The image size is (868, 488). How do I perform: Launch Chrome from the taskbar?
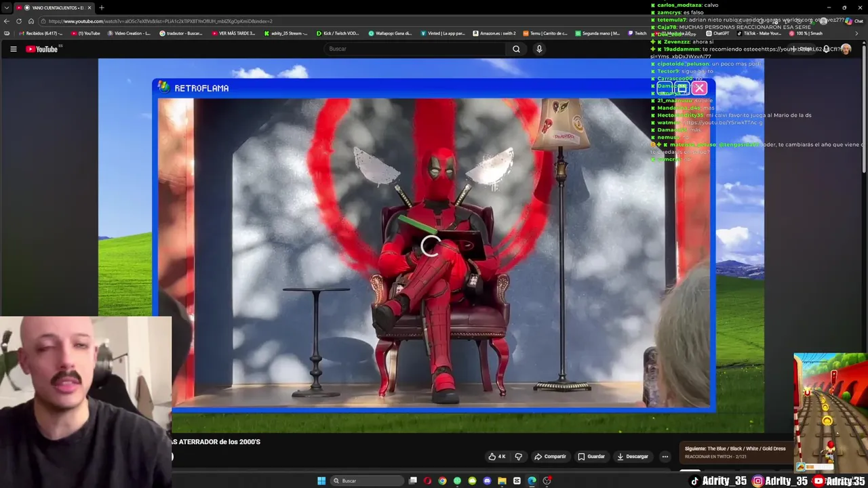coord(443,481)
